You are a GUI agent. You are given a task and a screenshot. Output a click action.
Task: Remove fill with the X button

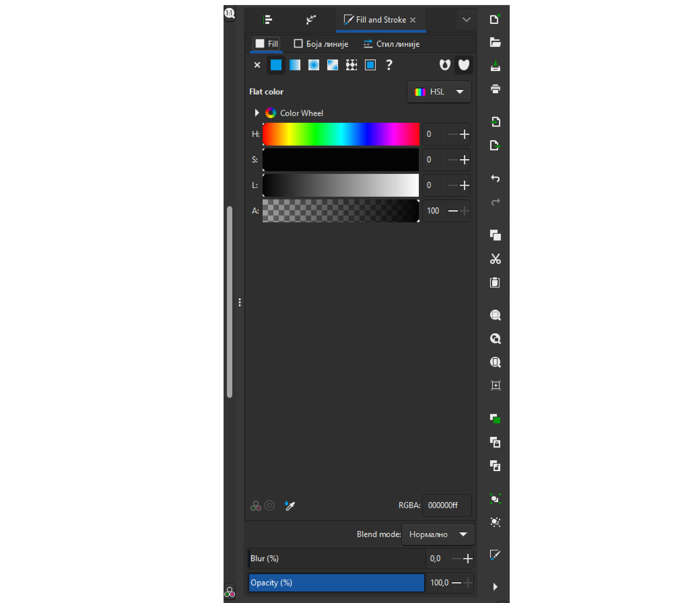point(257,65)
